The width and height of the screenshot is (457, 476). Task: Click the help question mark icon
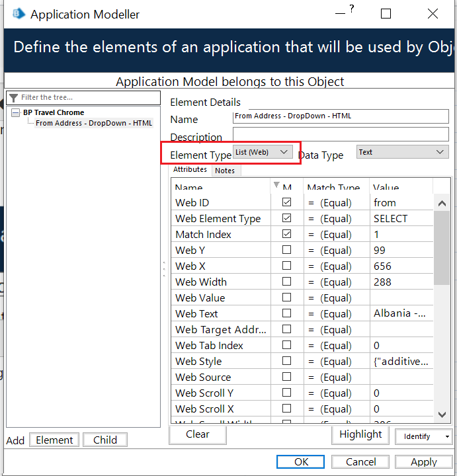click(x=352, y=9)
